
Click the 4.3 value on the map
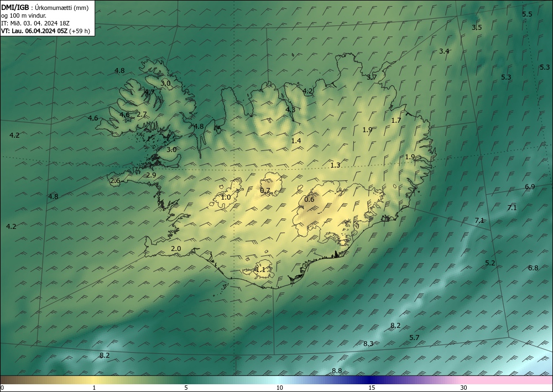tap(290, 109)
